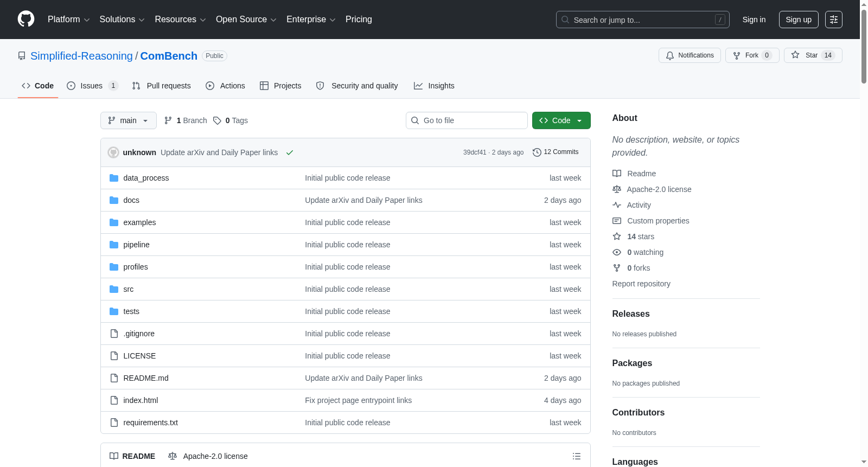Click the star icon on Star button

795,55
